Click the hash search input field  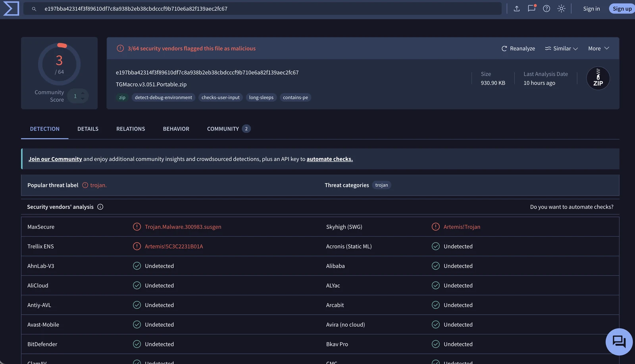click(262, 9)
